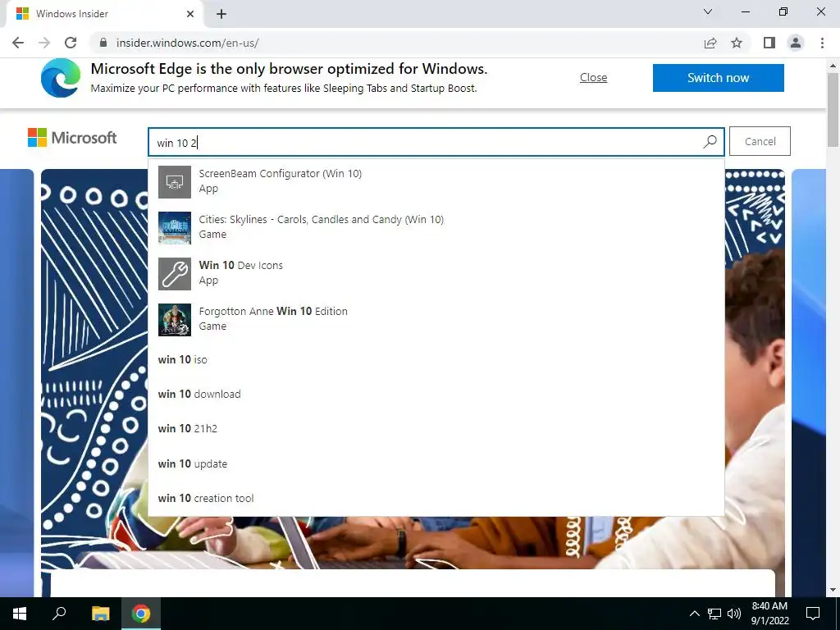Share this page icon in address bar
This screenshot has height=630, width=840.
710,43
